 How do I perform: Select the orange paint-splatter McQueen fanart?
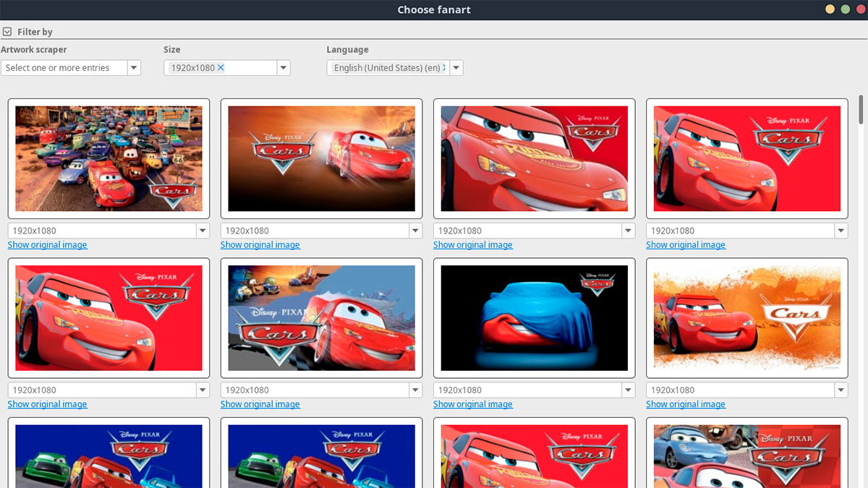(746, 318)
